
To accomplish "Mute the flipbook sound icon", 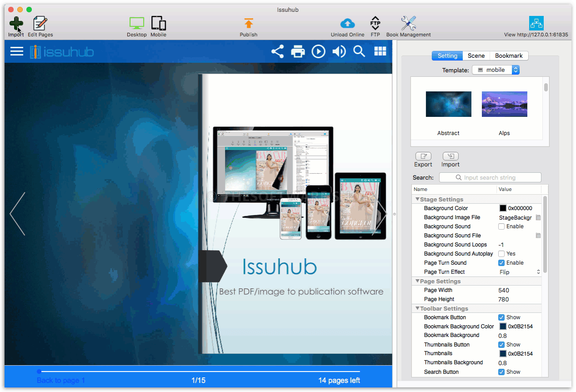I will (x=339, y=51).
